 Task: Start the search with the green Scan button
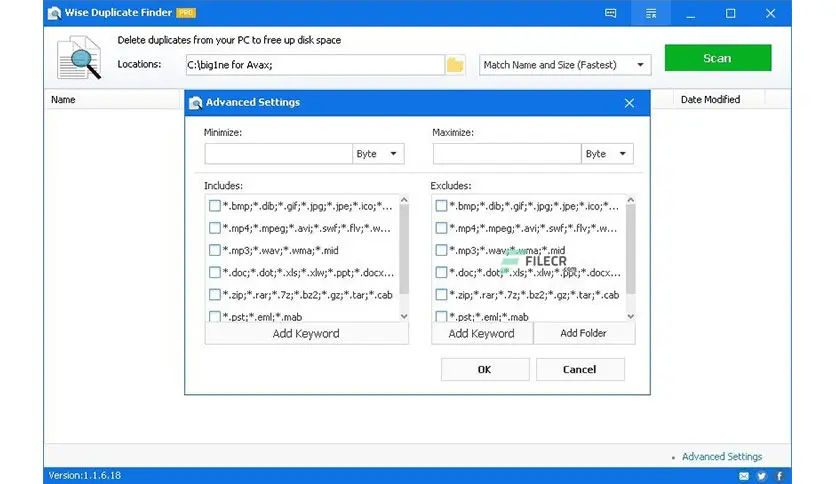(x=718, y=58)
